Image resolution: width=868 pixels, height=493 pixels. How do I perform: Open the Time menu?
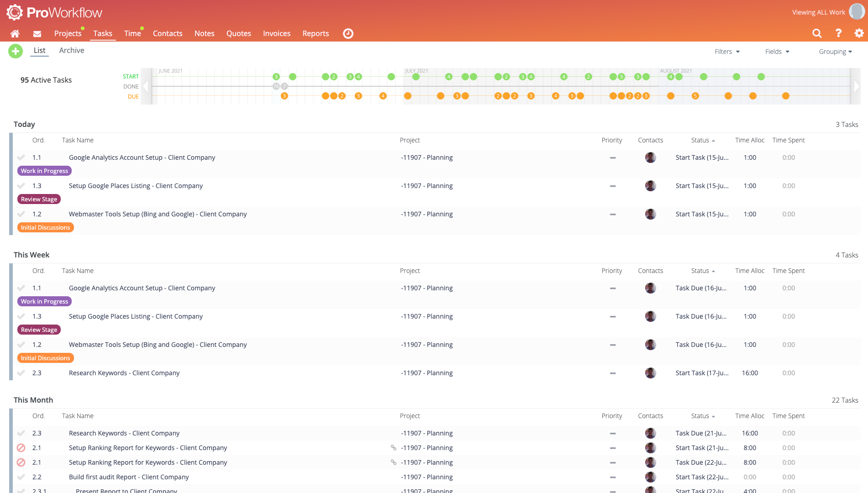(132, 33)
